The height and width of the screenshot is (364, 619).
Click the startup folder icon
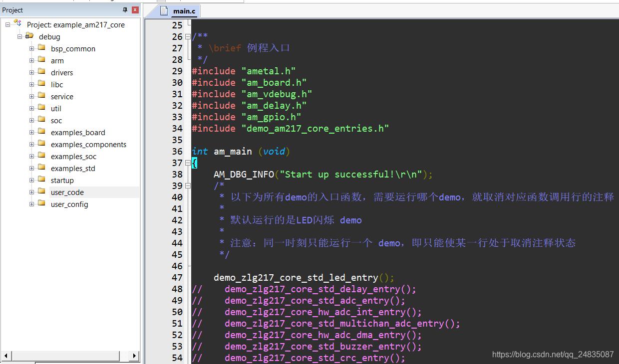pyautogui.click(x=41, y=180)
